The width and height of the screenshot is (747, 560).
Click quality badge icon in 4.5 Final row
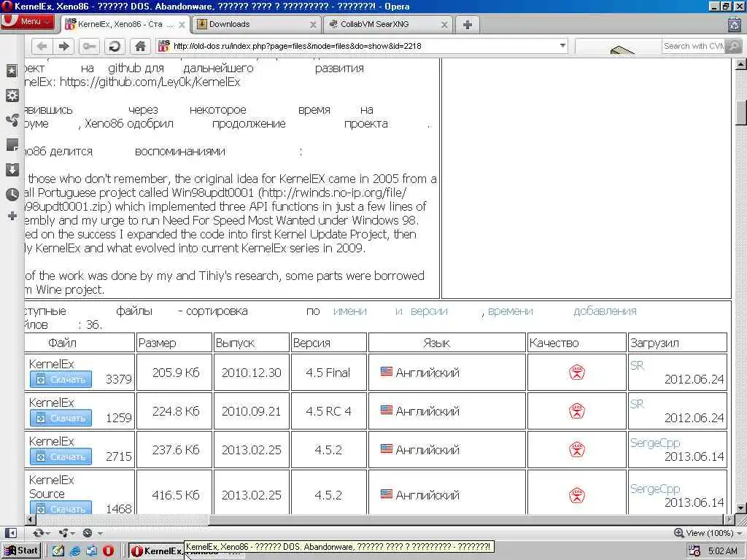click(x=577, y=373)
